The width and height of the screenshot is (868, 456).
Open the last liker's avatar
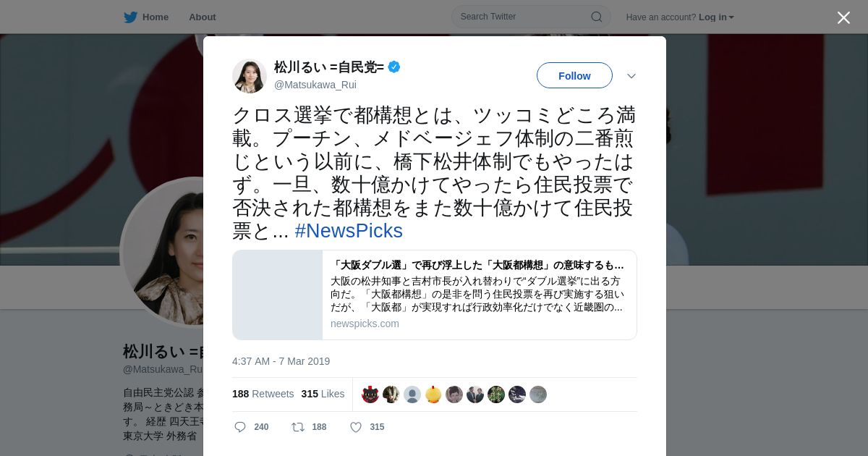(x=538, y=394)
